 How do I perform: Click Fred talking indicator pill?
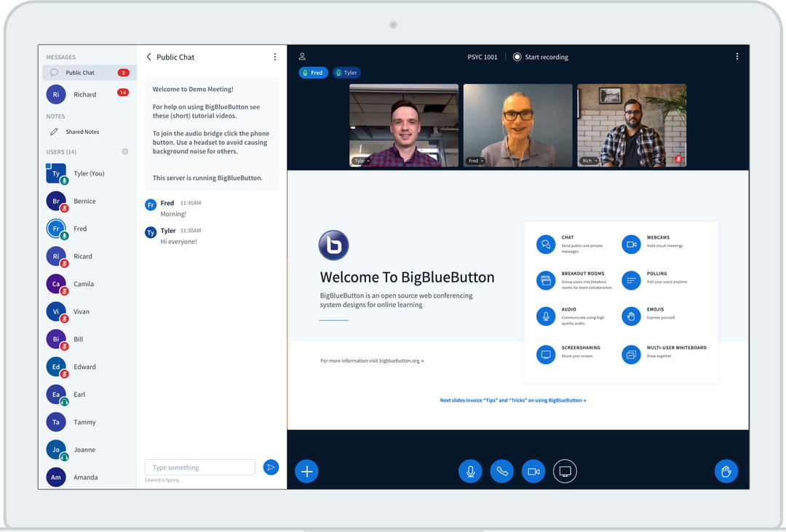pos(313,73)
